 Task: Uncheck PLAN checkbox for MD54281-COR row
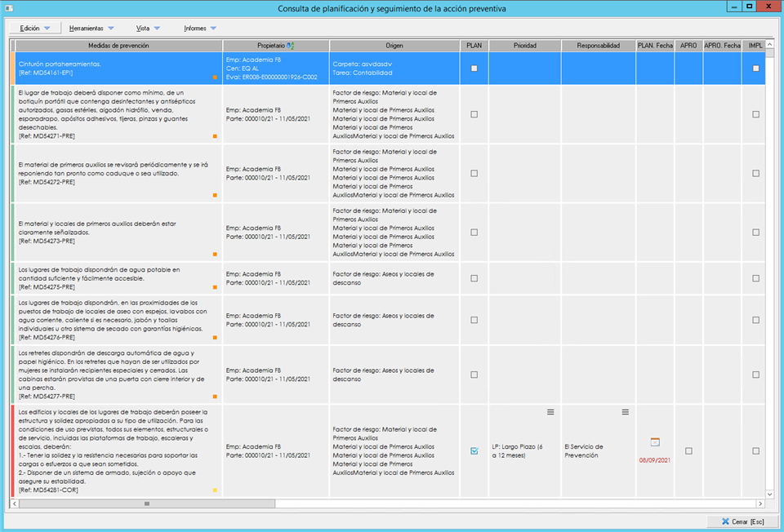click(474, 450)
